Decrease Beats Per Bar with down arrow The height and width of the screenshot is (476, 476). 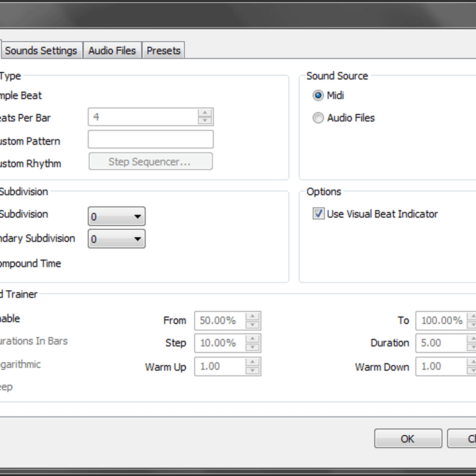pos(205,120)
